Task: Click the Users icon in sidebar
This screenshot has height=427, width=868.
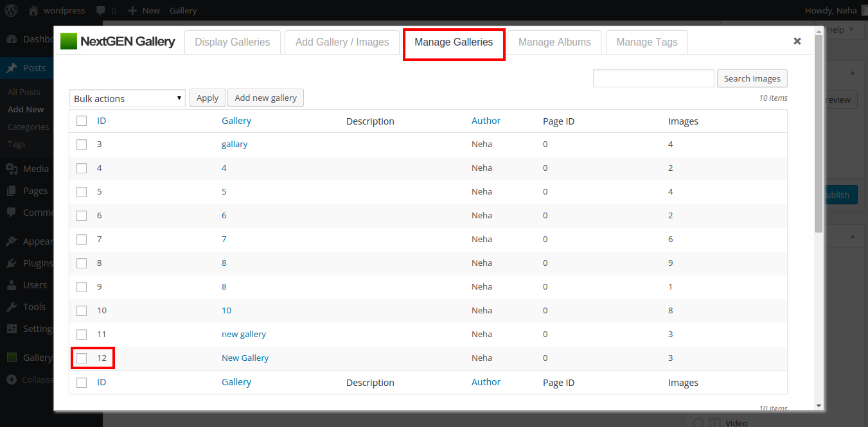Action: pos(12,285)
